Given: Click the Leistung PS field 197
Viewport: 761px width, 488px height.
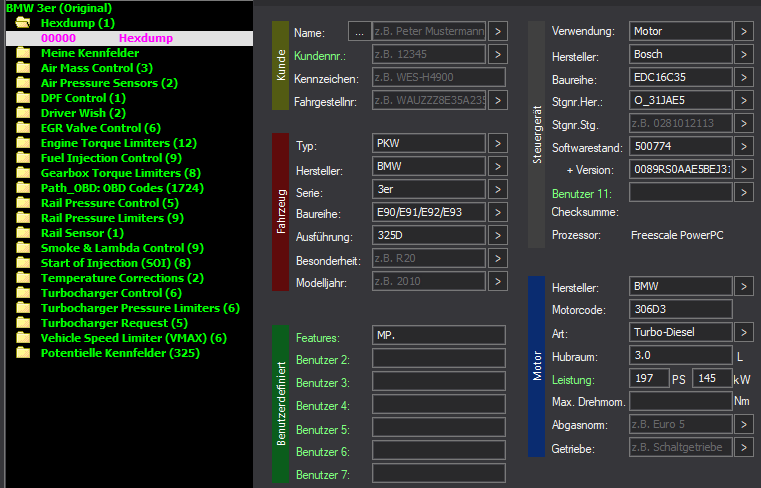Looking at the screenshot, I should pos(649,378).
